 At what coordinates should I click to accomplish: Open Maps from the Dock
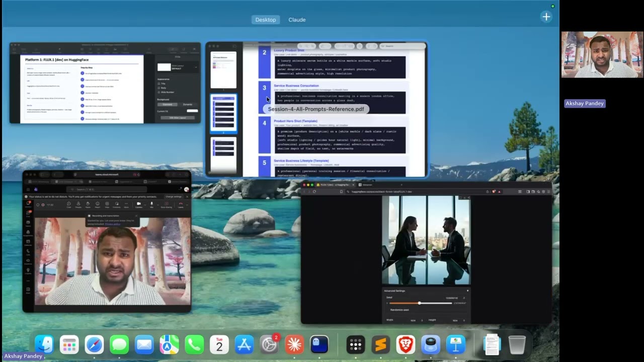169,344
